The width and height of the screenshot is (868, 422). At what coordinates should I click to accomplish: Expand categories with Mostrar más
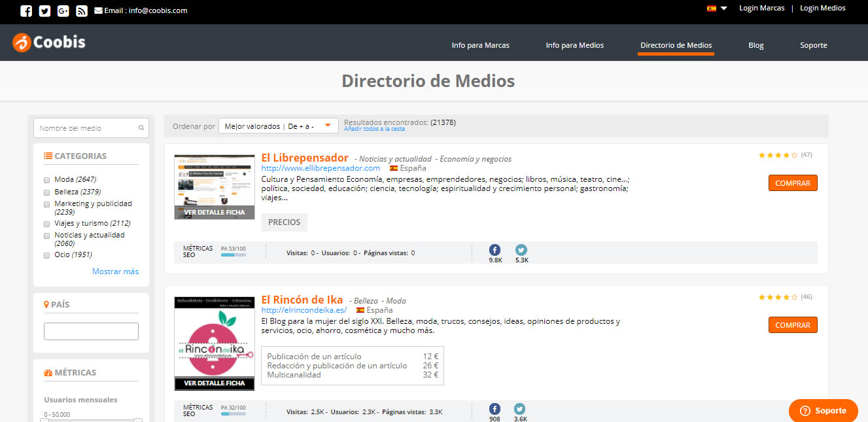[x=115, y=272]
